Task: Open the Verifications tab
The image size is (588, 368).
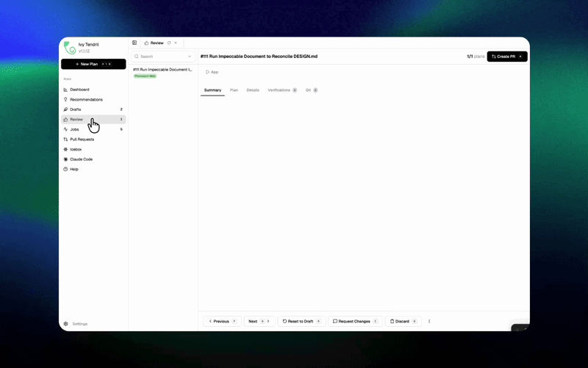Action: click(282, 90)
